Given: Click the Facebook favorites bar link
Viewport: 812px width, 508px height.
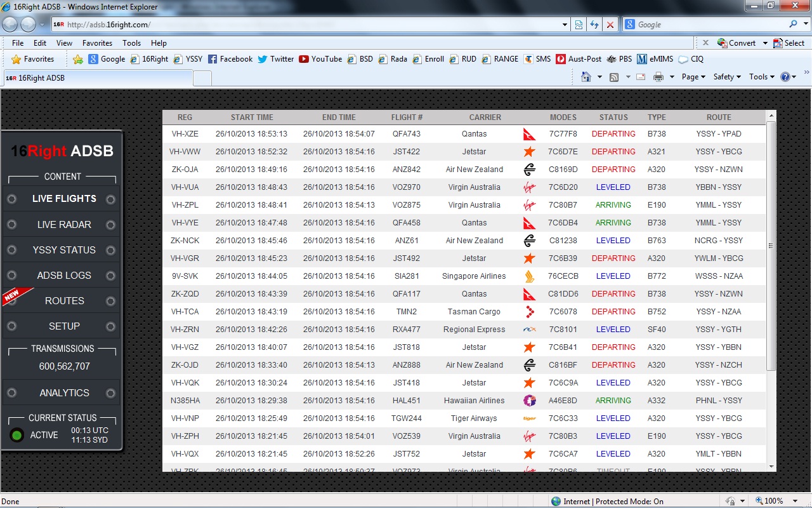Looking at the screenshot, I should coord(230,59).
